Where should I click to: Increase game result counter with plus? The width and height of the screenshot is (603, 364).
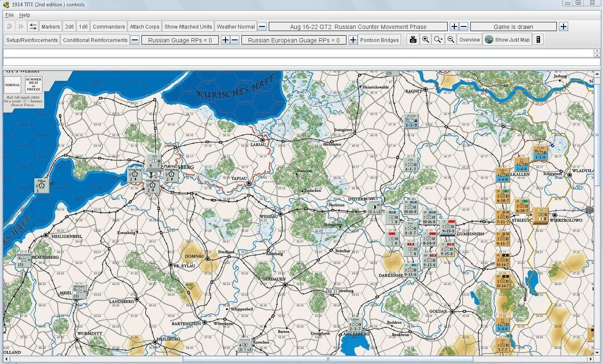564,26
